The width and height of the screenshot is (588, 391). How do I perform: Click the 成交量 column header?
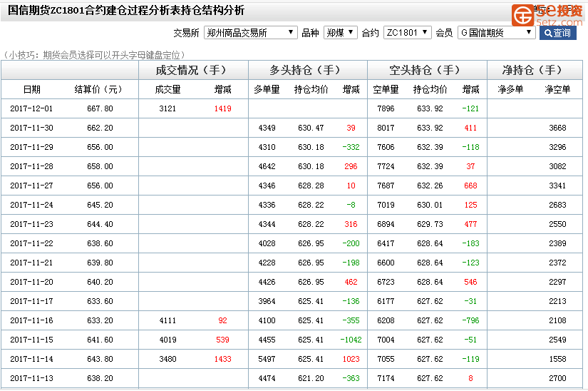click(x=167, y=89)
